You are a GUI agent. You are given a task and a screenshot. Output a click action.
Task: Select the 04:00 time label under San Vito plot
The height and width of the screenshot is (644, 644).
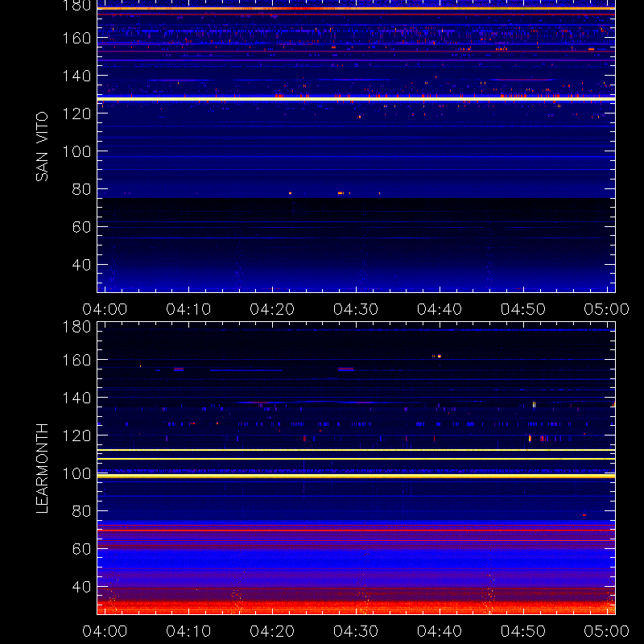tap(105, 309)
